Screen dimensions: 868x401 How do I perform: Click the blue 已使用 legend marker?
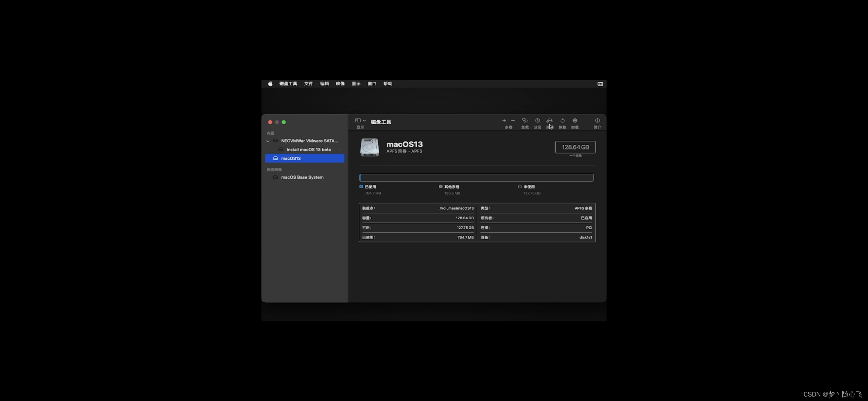tap(361, 186)
